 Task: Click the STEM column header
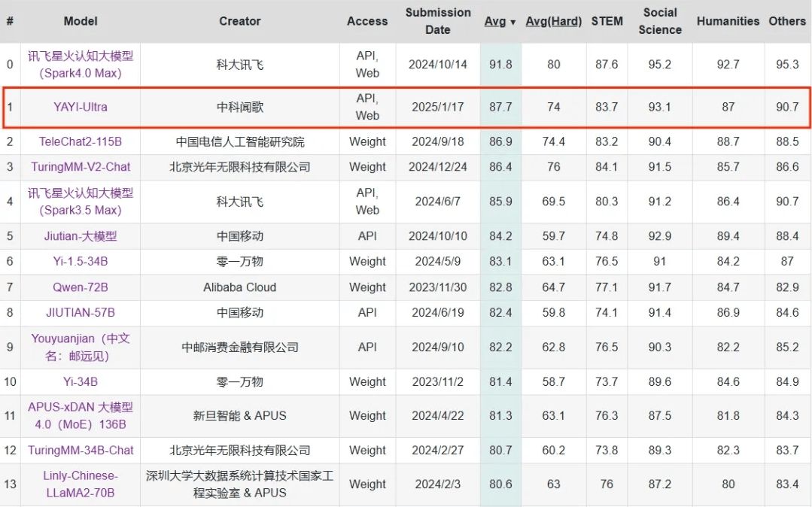click(x=607, y=22)
